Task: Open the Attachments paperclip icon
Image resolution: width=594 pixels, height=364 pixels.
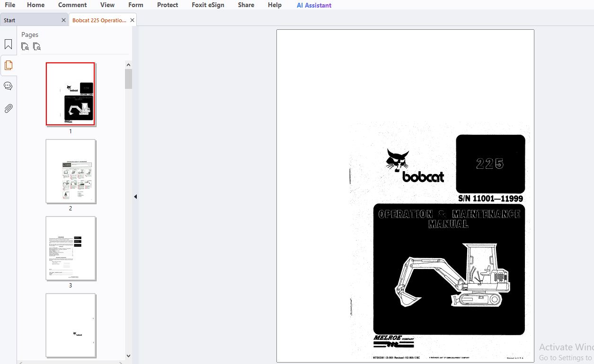Action: point(8,109)
